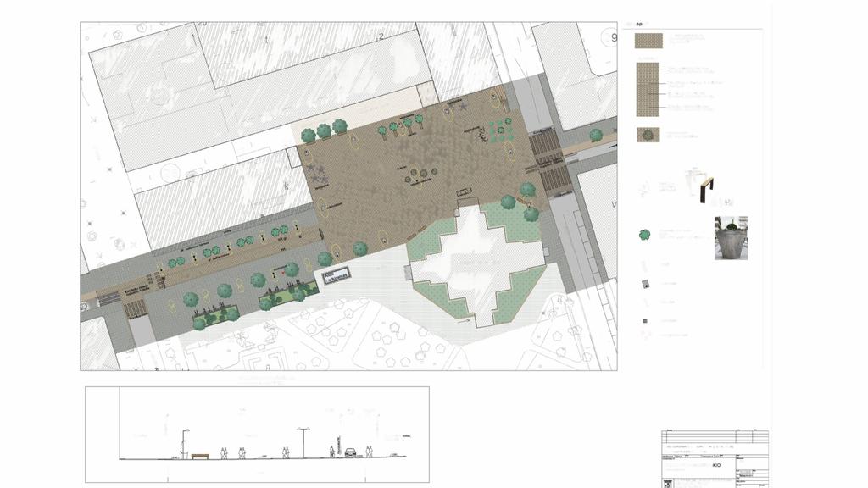This screenshot has width=868, height=488.
Task: Click the top paving pattern legend swatch
Action: (x=648, y=42)
